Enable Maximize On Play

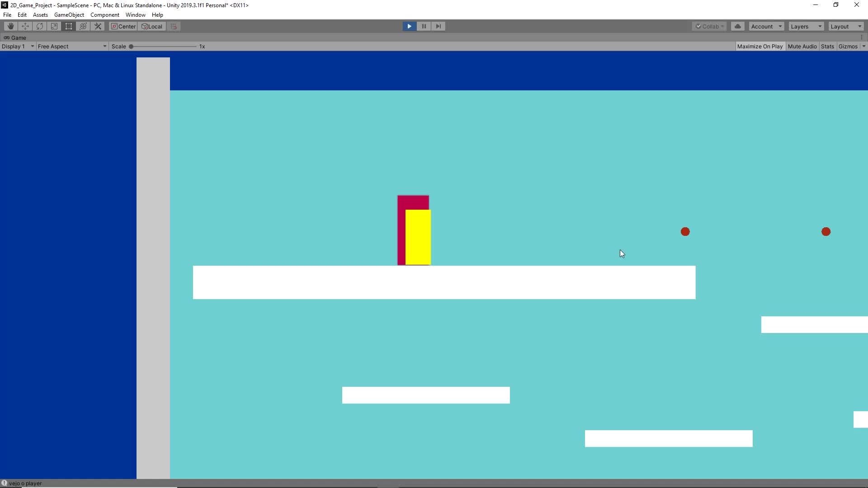pos(760,46)
